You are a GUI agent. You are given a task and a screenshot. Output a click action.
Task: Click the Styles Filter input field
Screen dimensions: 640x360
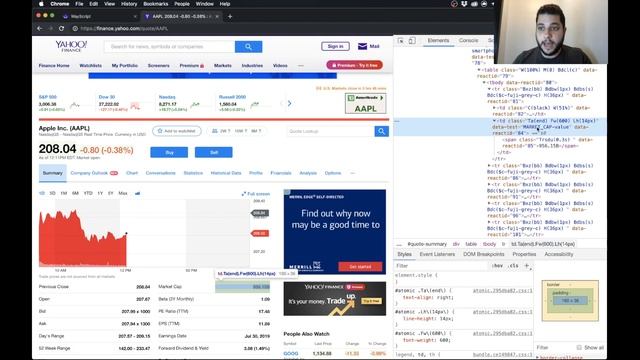(442, 266)
